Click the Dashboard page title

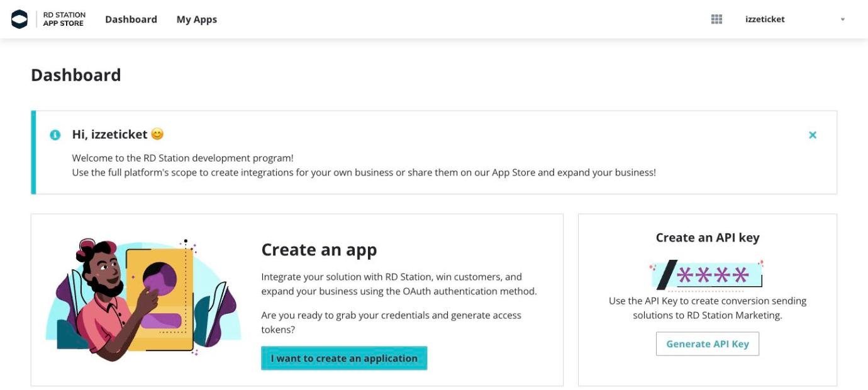click(76, 75)
